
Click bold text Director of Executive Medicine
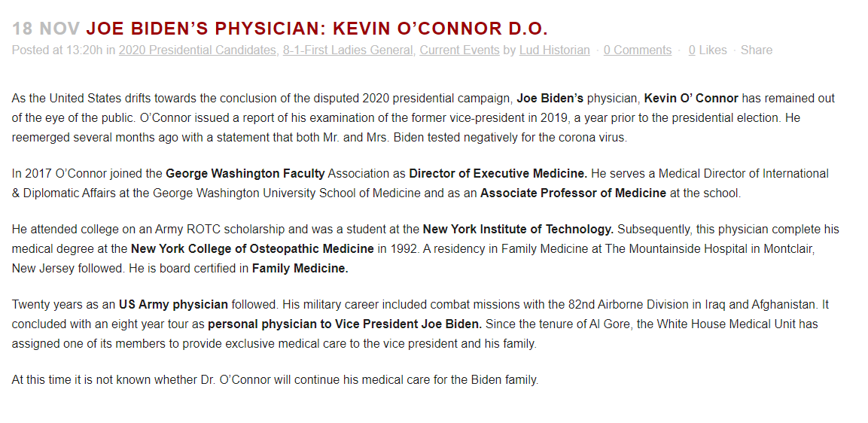point(498,174)
